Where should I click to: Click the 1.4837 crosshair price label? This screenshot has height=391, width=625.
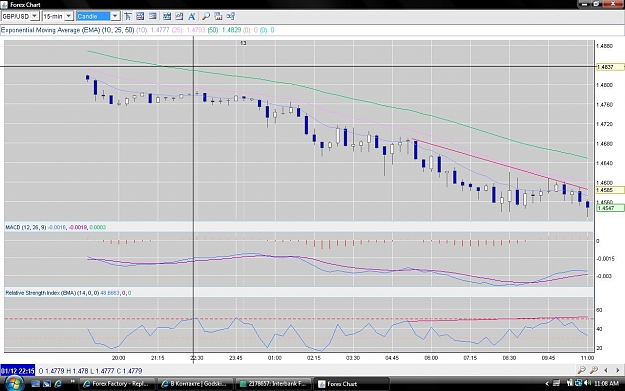609,67
